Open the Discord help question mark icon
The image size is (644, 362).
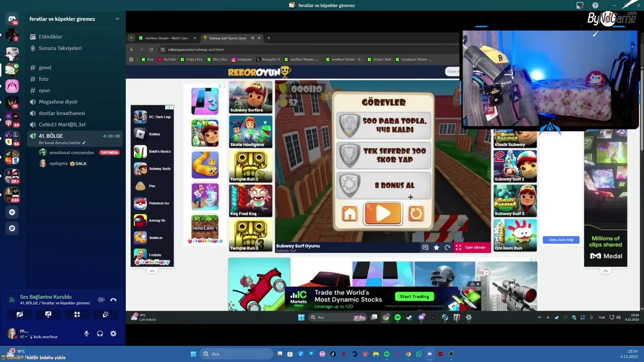(x=595, y=6)
